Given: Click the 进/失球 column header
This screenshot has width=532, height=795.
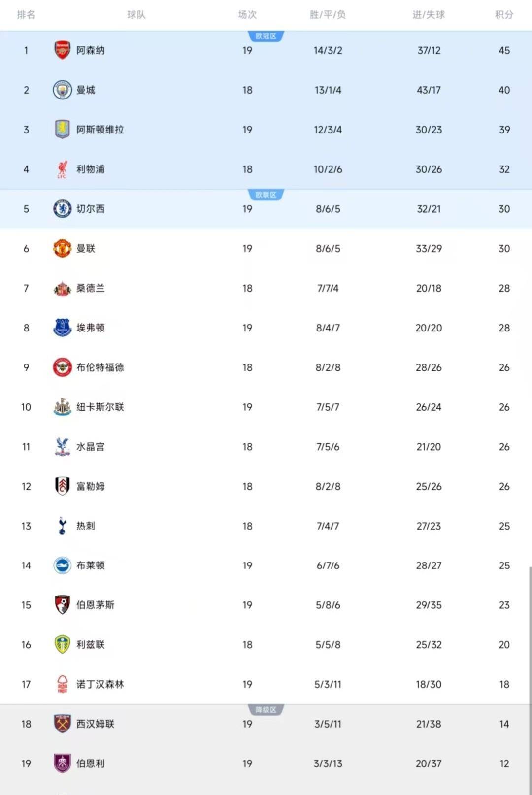Looking at the screenshot, I should [429, 15].
